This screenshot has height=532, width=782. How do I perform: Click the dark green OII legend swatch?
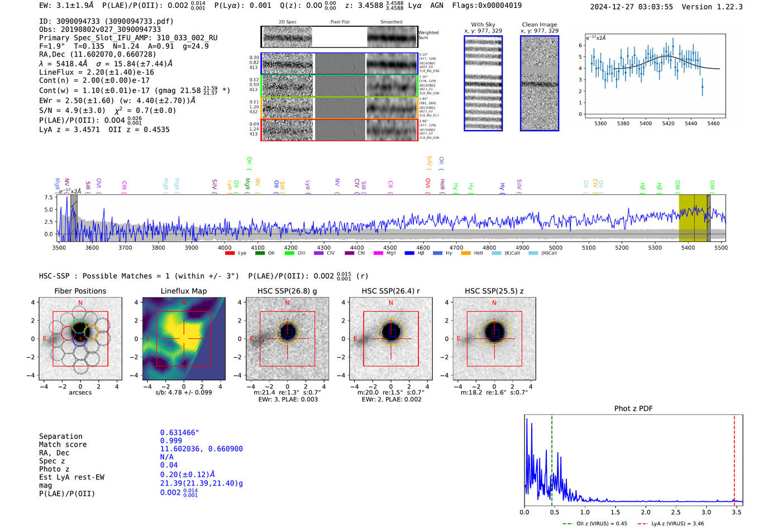[260, 253]
